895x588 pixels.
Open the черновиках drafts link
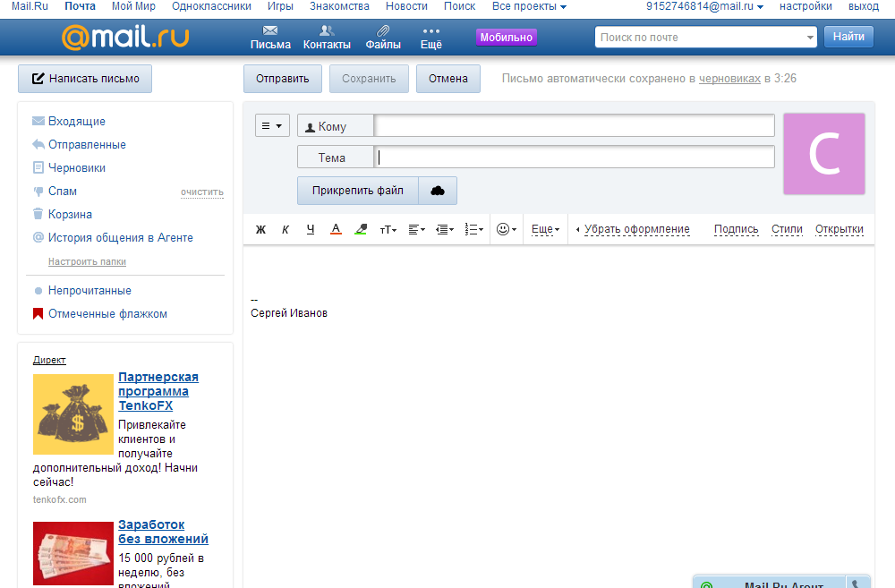tap(729, 79)
